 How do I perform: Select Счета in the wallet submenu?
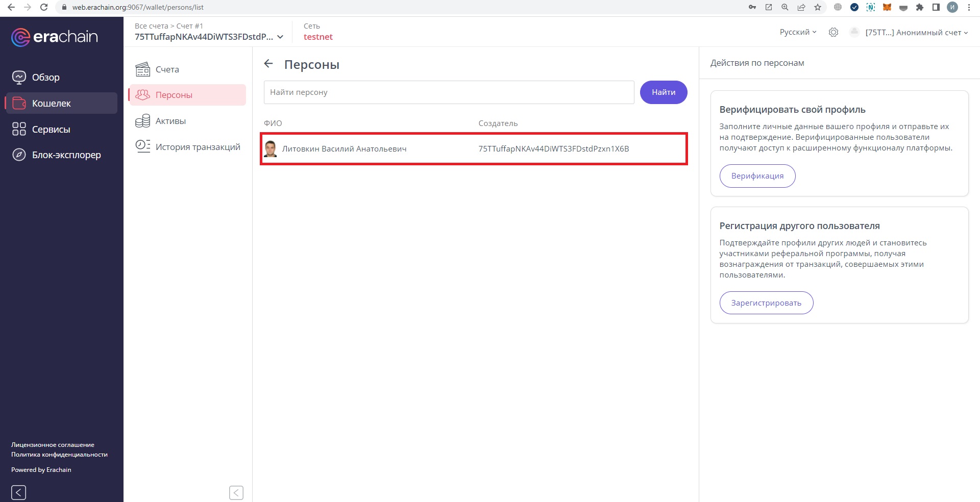[167, 69]
